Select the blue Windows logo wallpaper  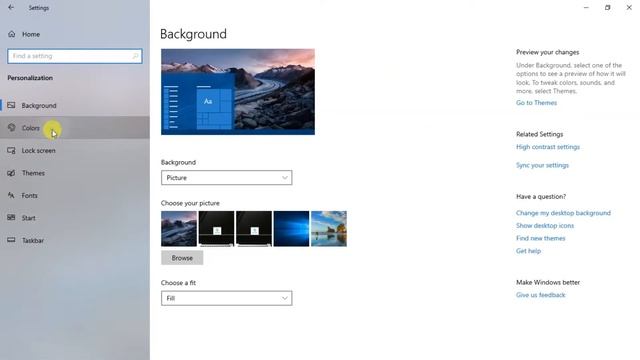coord(291,229)
